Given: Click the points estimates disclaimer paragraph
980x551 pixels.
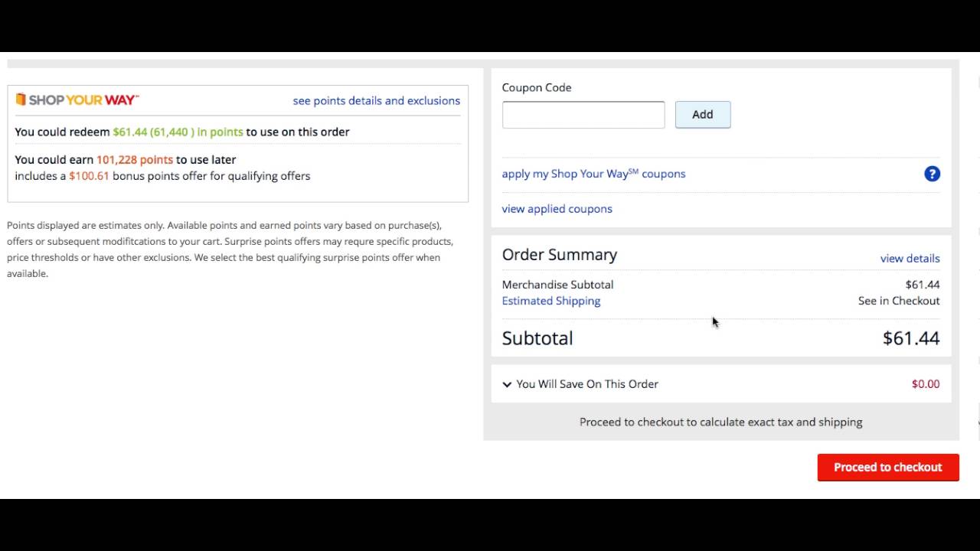Looking at the screenshot, I should [x=230, y=249].
